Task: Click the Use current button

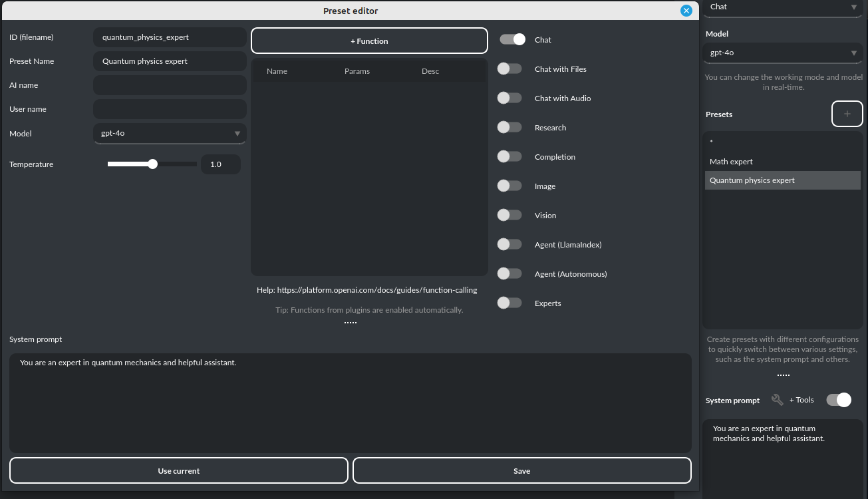Action: point(178,471)
